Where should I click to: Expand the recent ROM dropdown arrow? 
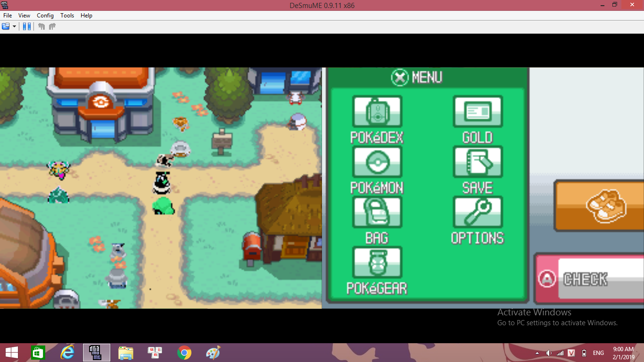[14, 26]
